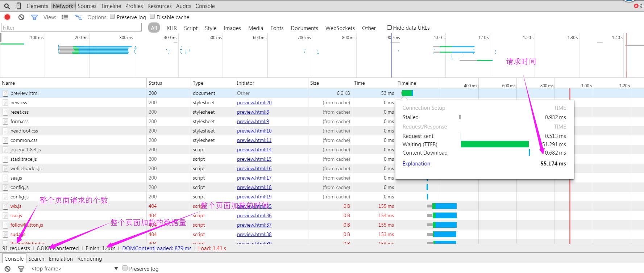This screenshot has width=644, height=273.
Task: Enable the Disable cache checkbox
Action: coord(152,17)
